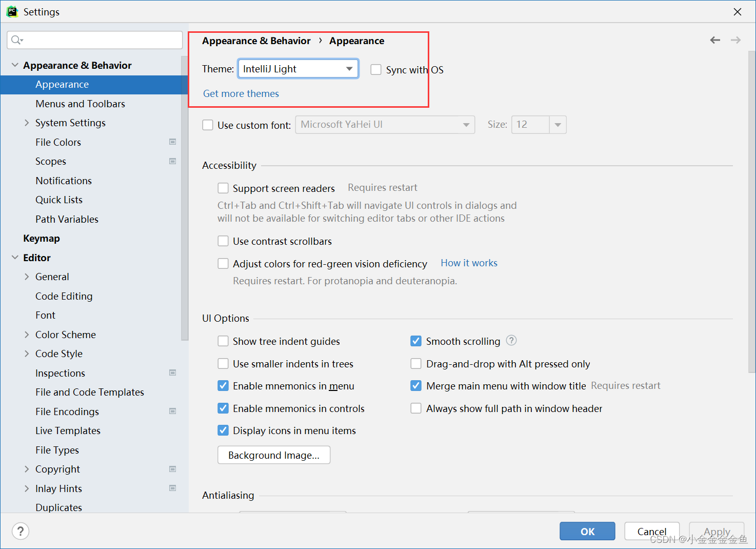This screenshot has width=756, height=549.
Task: Expand the General node under Editor
Action: tap(27, 277)
